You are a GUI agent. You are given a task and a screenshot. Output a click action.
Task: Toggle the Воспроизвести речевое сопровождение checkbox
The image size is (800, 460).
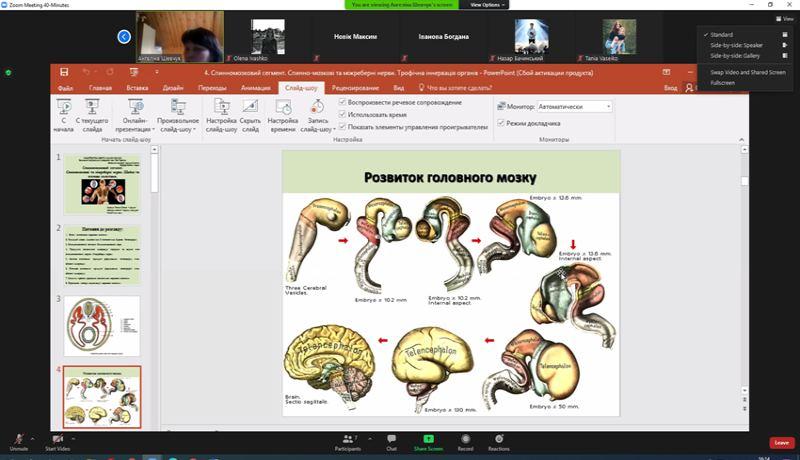[342, 102]
